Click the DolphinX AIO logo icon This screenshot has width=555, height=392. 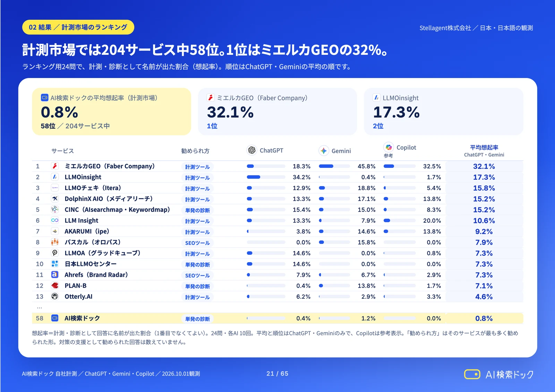pyautogui.click(x=55, y=199)
